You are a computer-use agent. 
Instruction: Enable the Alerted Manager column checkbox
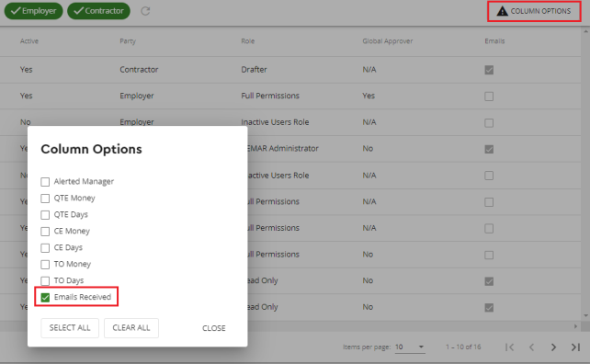pyautogui.click(x=45, y=182)
